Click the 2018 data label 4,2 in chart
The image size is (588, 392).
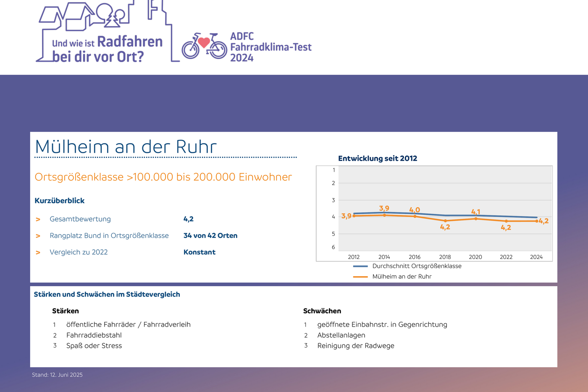click(445, 227)
